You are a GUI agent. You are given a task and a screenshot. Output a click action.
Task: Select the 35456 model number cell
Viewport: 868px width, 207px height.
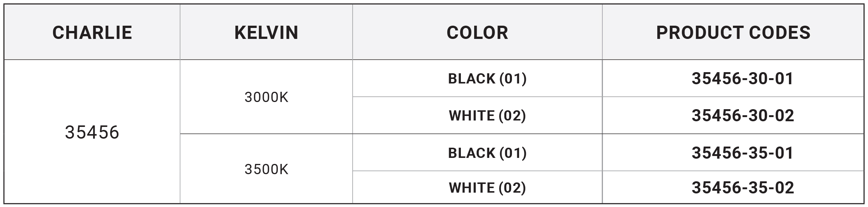pos(92,132)
